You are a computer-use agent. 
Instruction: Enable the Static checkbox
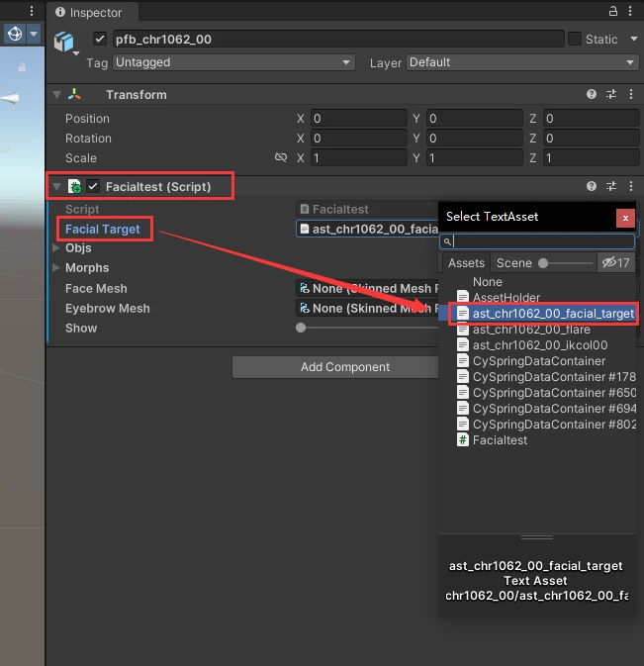tap(575, 39)
